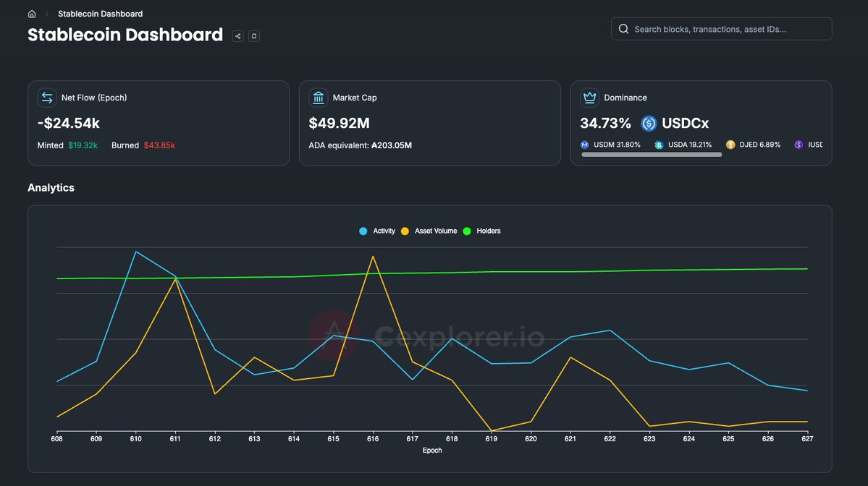Click epoch 619 on the chart axis
The image size is (868, 486).
pyautogui.click(x=491, y=439)
